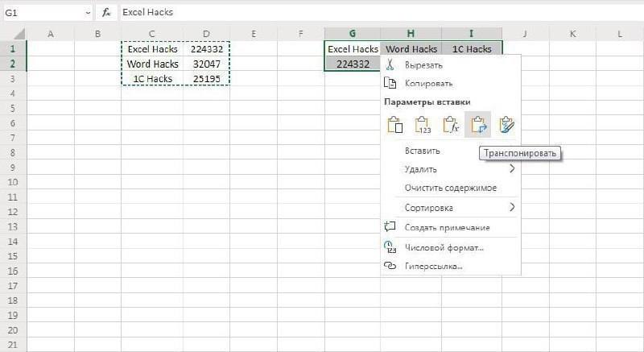This screenshot has height=352, width=644.
Task: Choose Paste Formatting brush icon
Action: click(506, 125)
